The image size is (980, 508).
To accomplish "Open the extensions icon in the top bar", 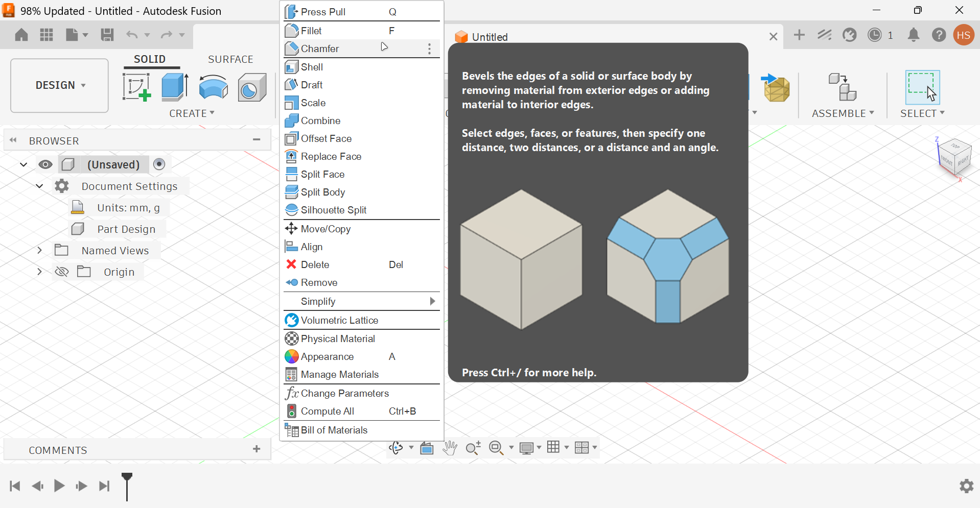I will [825, 35].
